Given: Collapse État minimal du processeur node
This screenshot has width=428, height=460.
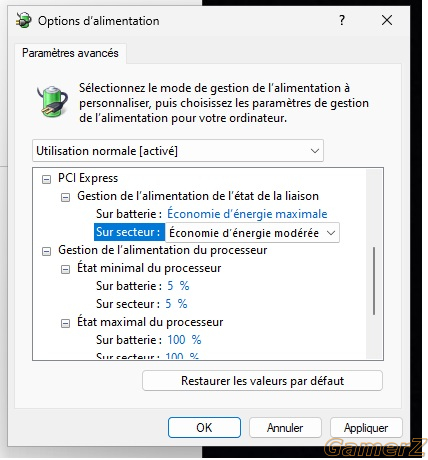Looking at the screenshot, I should pyautogui.click(x=65, y=270).
